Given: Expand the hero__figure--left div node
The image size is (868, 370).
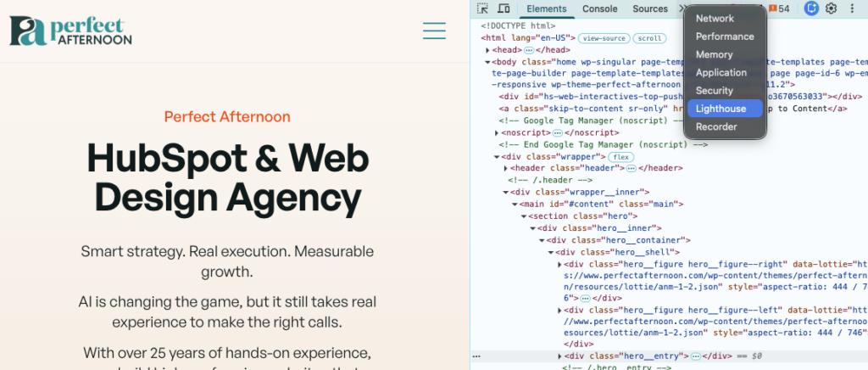Looking at the screenshot, I should 559,311.
